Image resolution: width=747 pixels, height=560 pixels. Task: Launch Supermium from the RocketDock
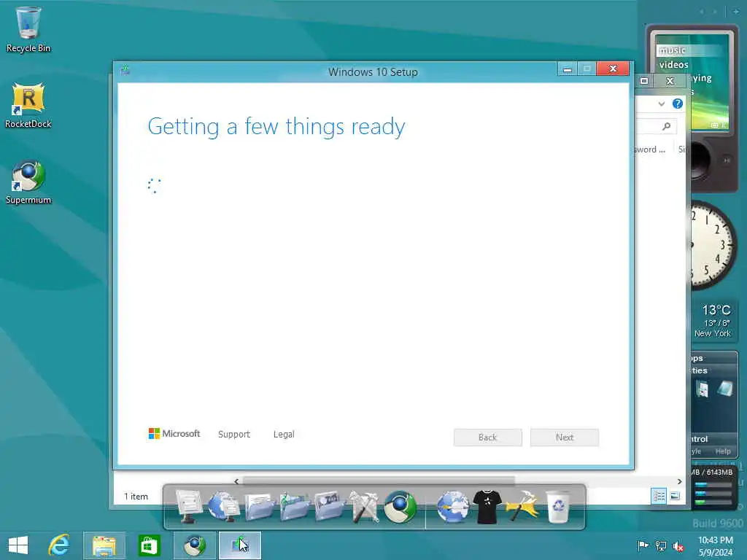(400, 506)
